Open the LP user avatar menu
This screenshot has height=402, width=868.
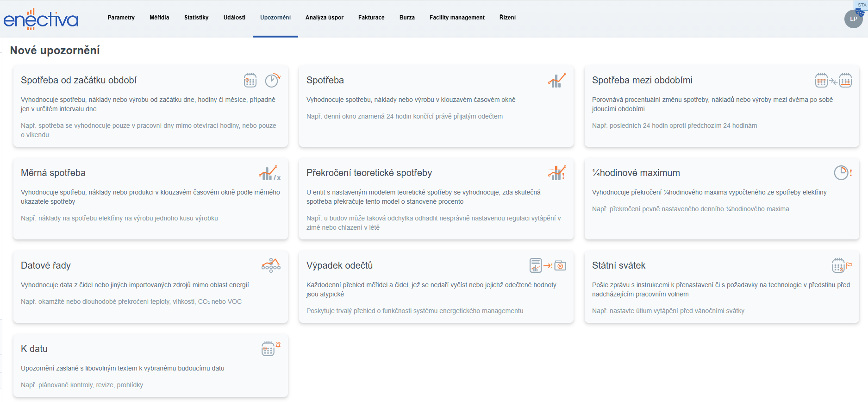coord(853,19)
